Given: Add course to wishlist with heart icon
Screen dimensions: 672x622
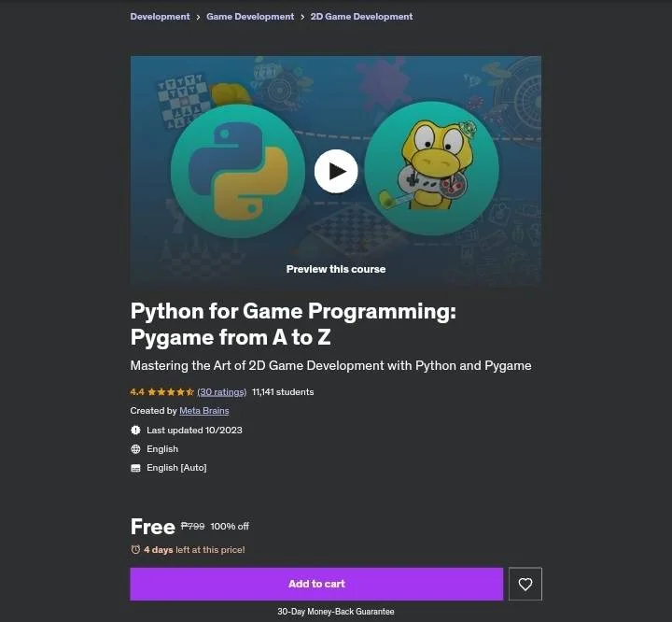Looking at the screenshot, I should [x=525, y=584].
